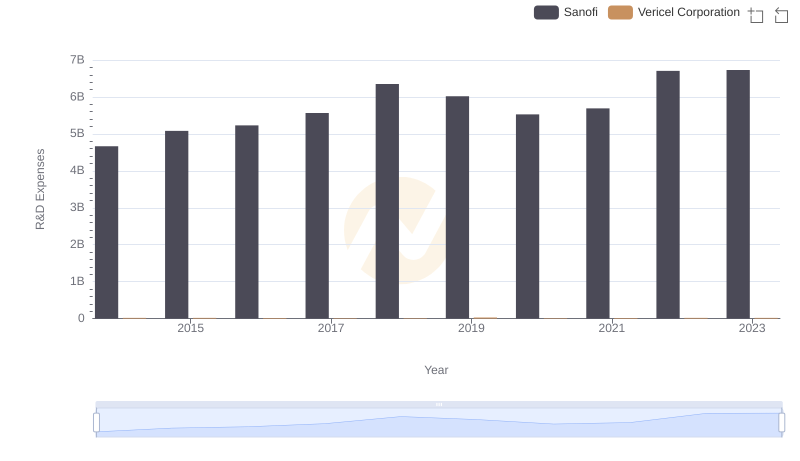Click the 2015 x-axis label

190,328
